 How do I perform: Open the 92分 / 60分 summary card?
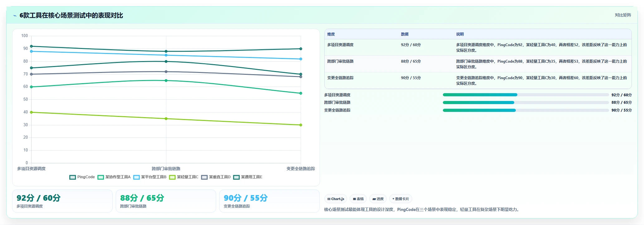62,201
